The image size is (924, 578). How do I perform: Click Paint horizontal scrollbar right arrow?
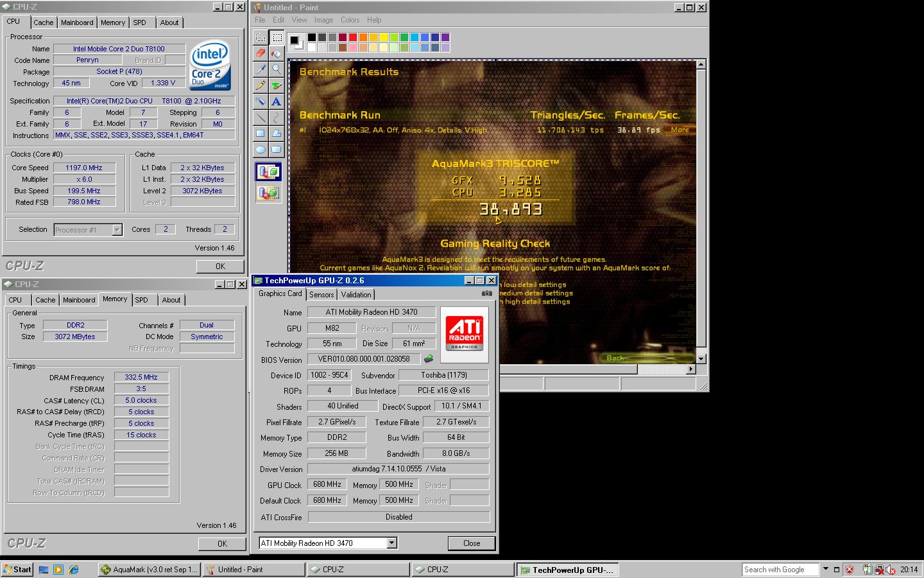point(691,369)
